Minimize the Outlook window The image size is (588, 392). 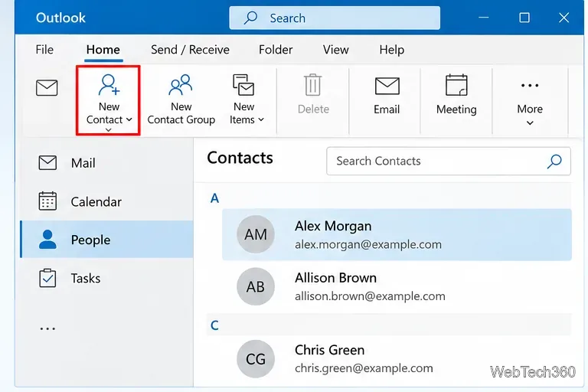(x=484, y=18)
